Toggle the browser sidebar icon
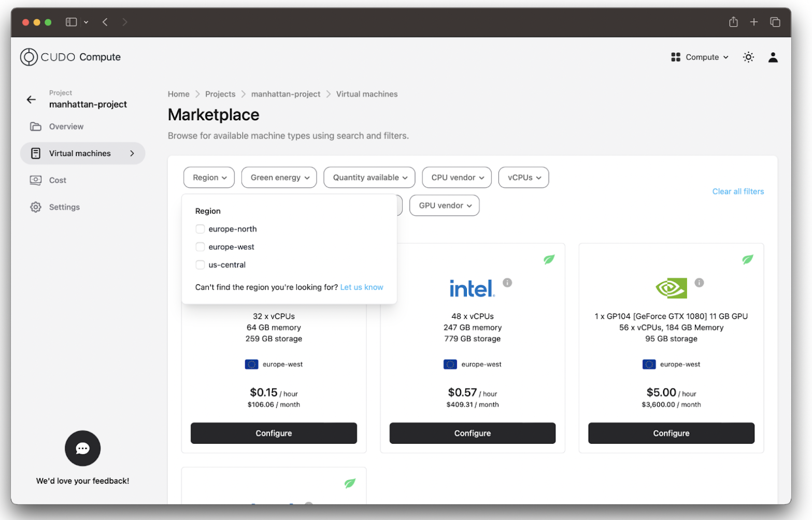This screenshot has width=812, height=520. pos(71,22)
